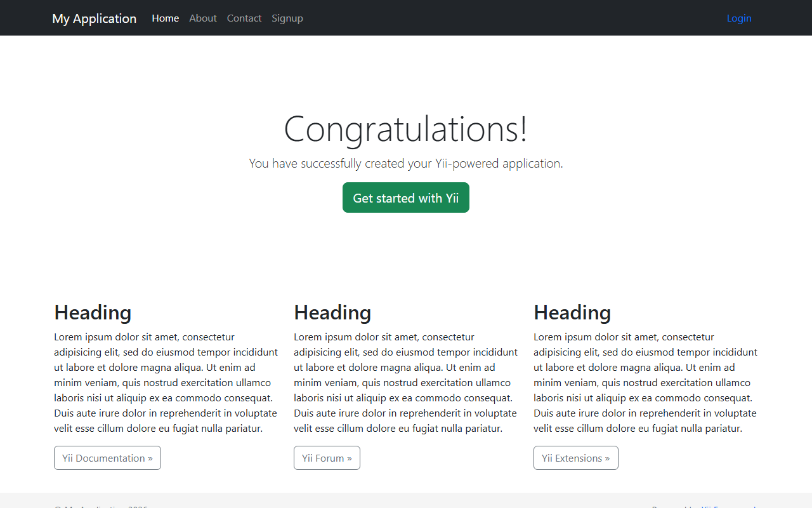Click the green Get started with Yii button
Screen dimensions: 812x508
click(x=406, y=197)
